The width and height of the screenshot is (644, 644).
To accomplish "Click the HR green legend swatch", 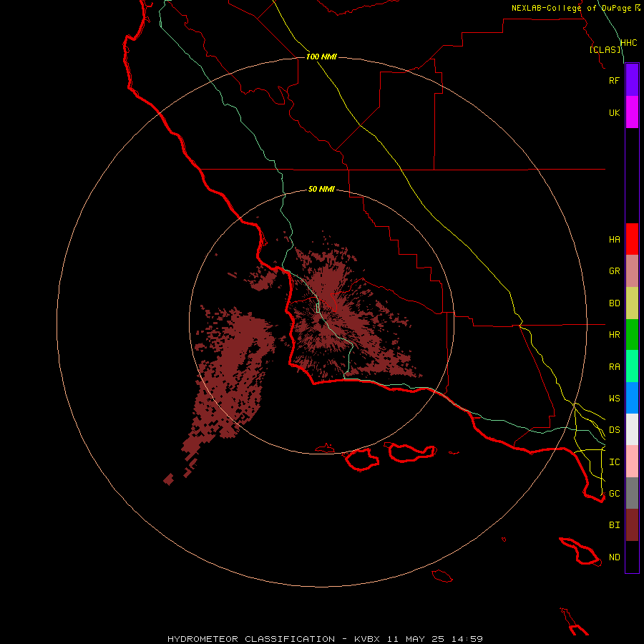I will pyautogui.click(x=632, y=335).
